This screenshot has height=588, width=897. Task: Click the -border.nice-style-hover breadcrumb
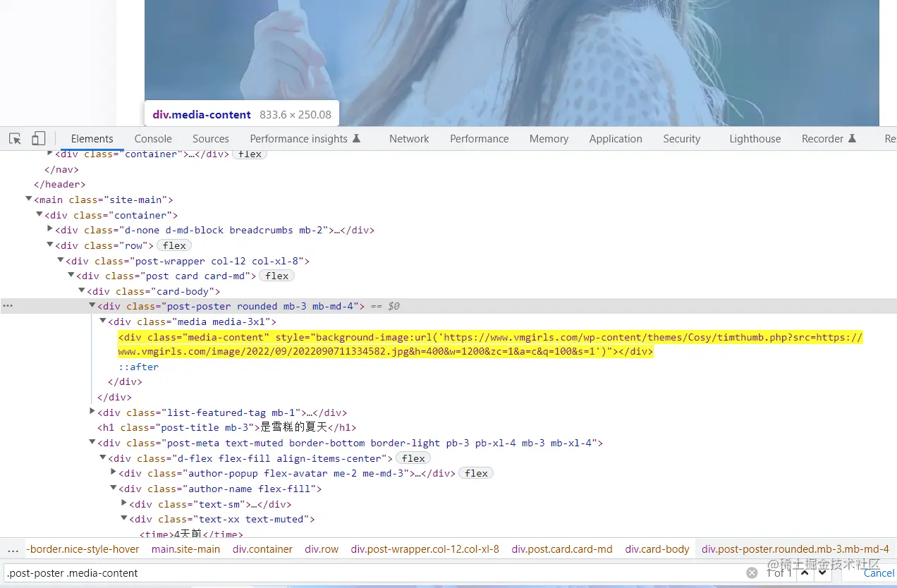[83, 549]
